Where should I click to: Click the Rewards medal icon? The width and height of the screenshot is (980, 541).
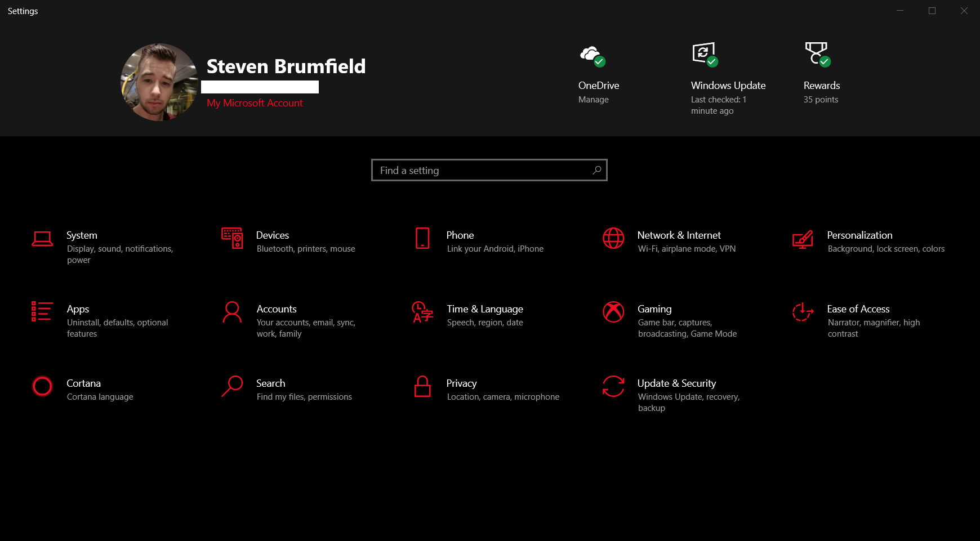tap(818, 55)
